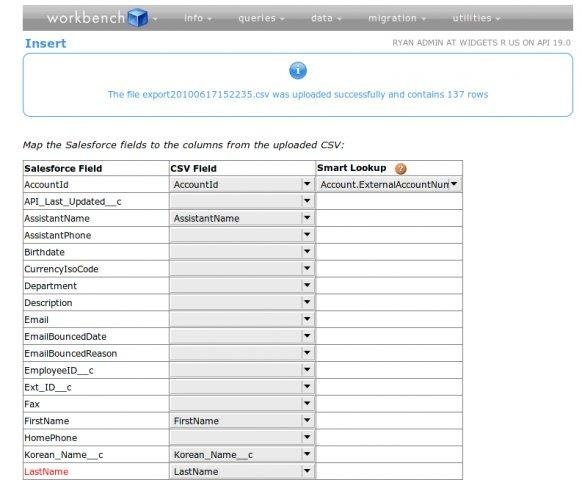Screen dimensions: 582x480
Task: Click the Fax field label
Action: pyautogui.click(x=32, y=404)
